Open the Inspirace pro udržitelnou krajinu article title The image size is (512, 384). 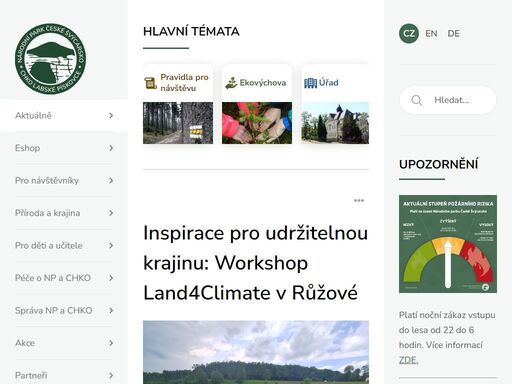[256, 263]
